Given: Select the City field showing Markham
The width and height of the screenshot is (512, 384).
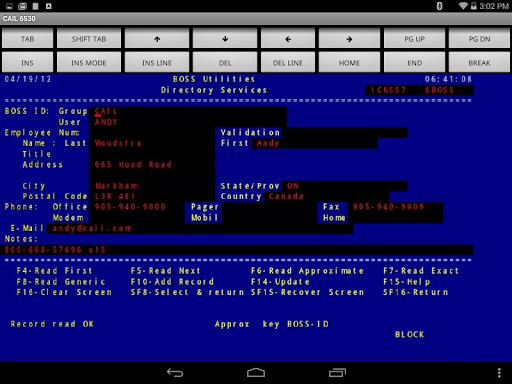Looking at the screenshot, I should coord(152,186).
